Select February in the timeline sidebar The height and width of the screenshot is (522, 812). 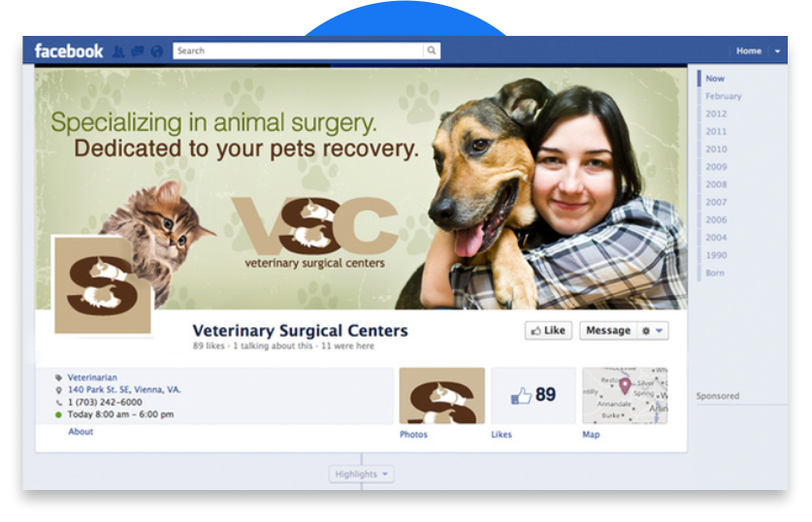coord(724,96)
